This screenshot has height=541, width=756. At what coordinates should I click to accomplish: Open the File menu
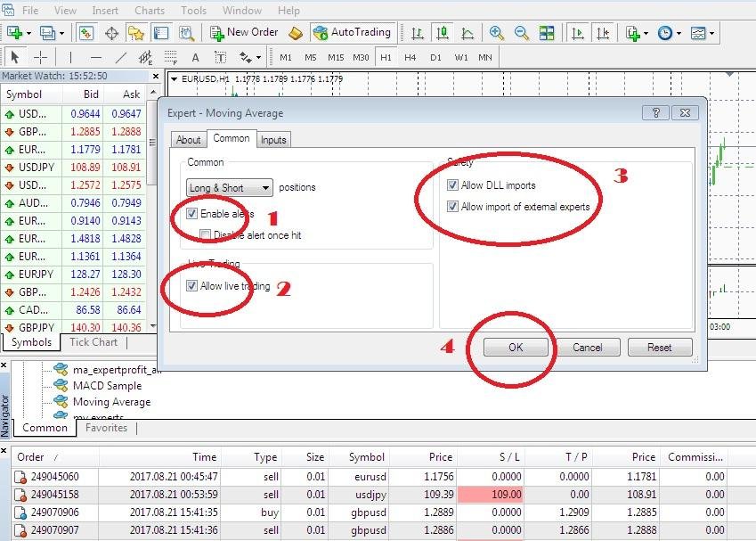click(x=30, y=10)
